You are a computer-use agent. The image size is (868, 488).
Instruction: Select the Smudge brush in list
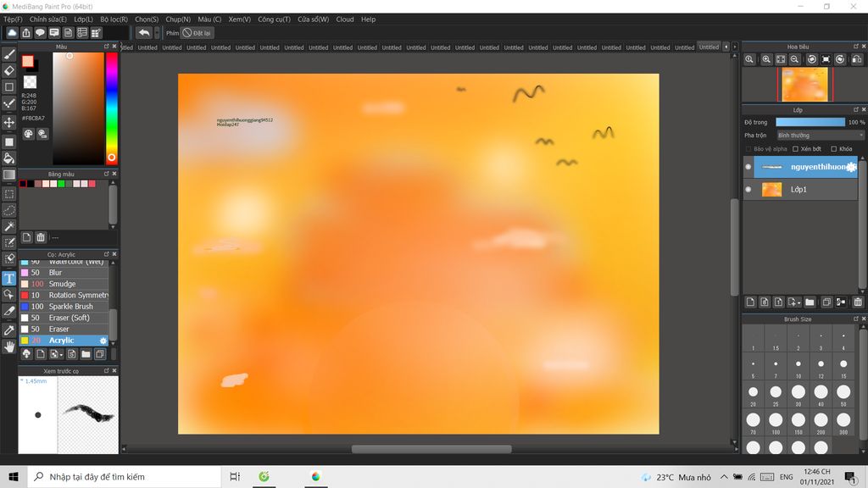(x=64, y=284)
